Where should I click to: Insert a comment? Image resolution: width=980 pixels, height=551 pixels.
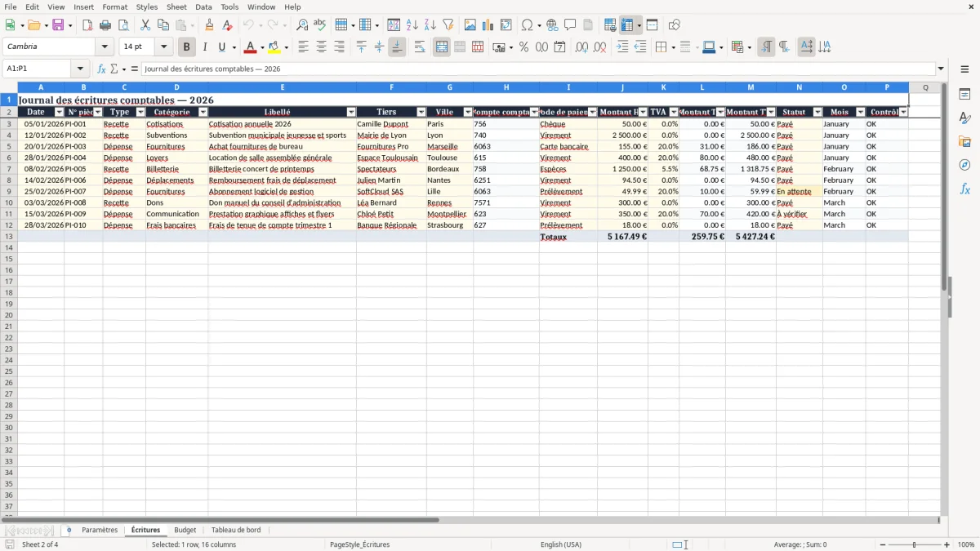click(570, 25)
